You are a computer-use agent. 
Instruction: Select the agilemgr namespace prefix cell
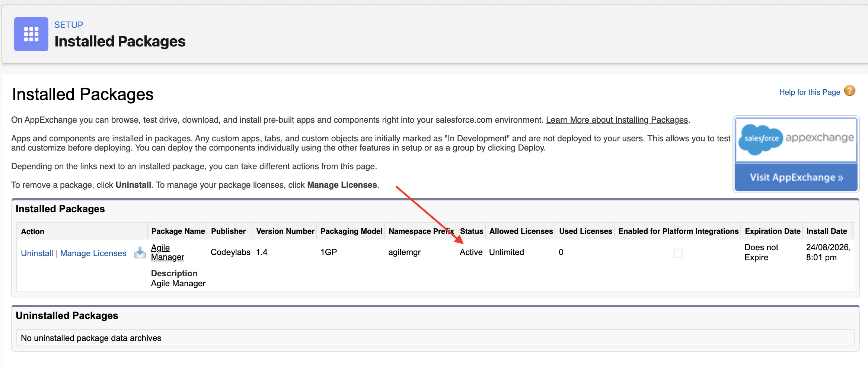(x=404, y=252)
